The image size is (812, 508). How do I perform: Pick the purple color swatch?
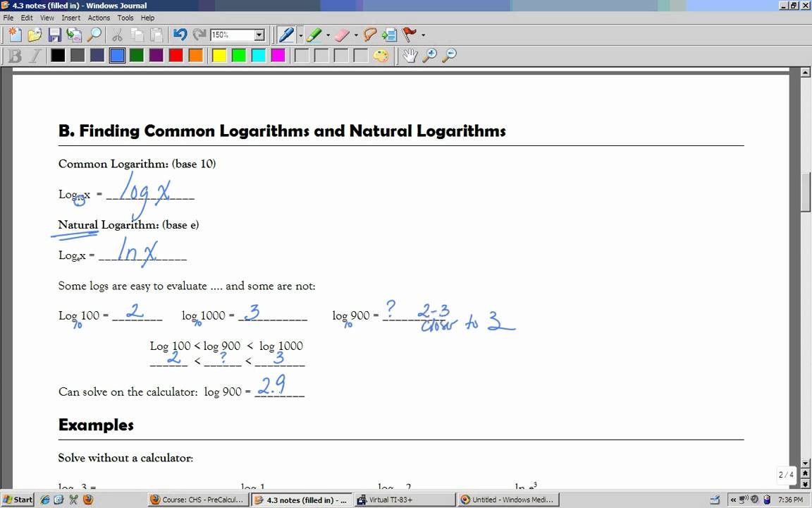(x=156, y=56)
